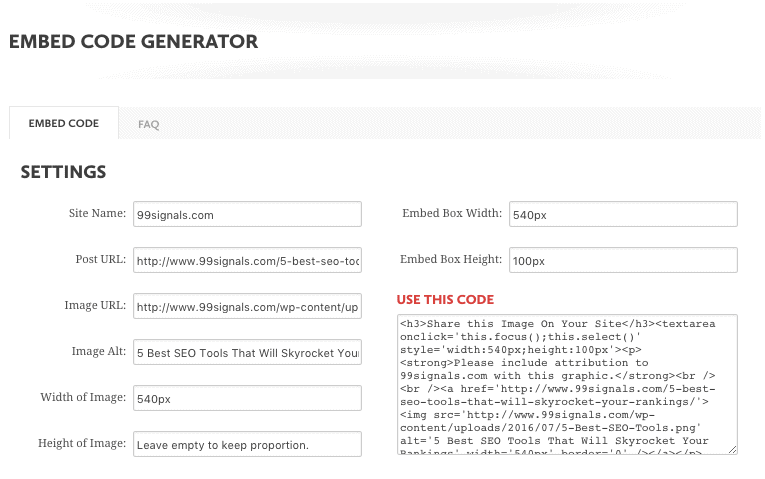Switch to the FAQ tab
Screen dimensions: 765x479
[148, 124]
